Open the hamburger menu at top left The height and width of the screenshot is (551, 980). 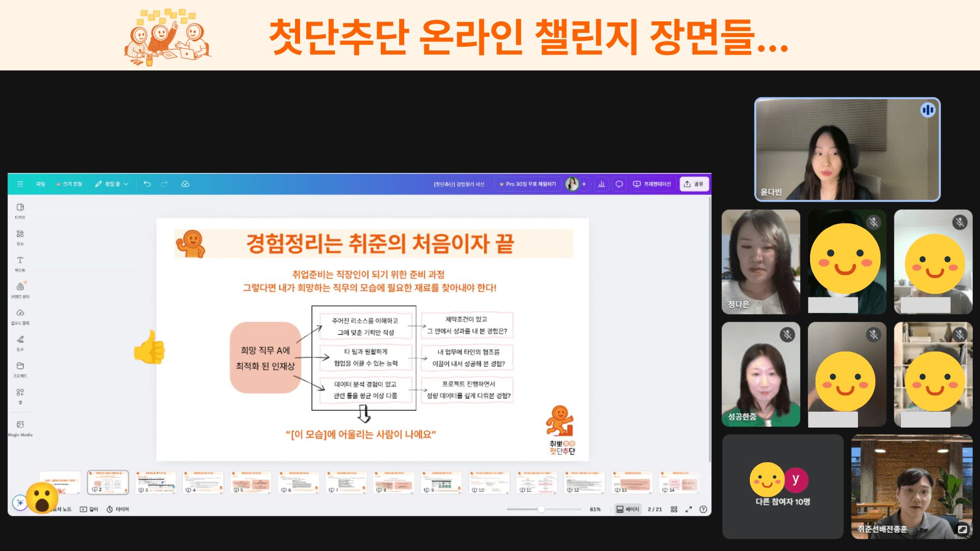pos(20,184)
